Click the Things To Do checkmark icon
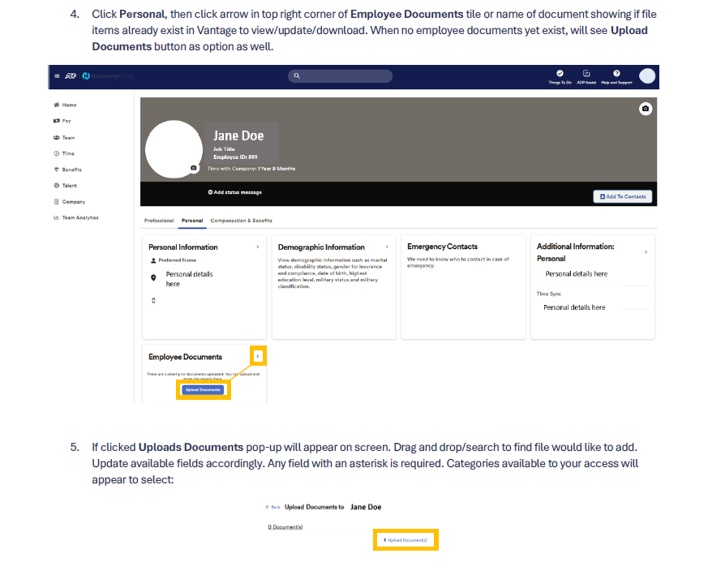The height and width of the screenshot is (588, 708). pos(560,74)
